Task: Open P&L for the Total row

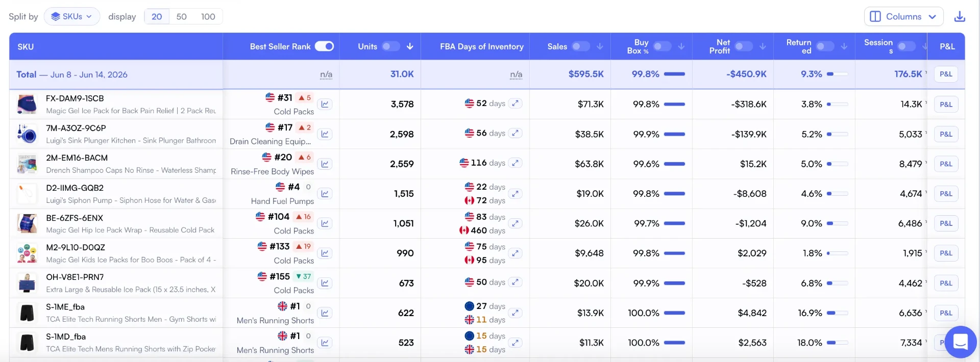Action: pyautogui.click(x=946, y=74)
